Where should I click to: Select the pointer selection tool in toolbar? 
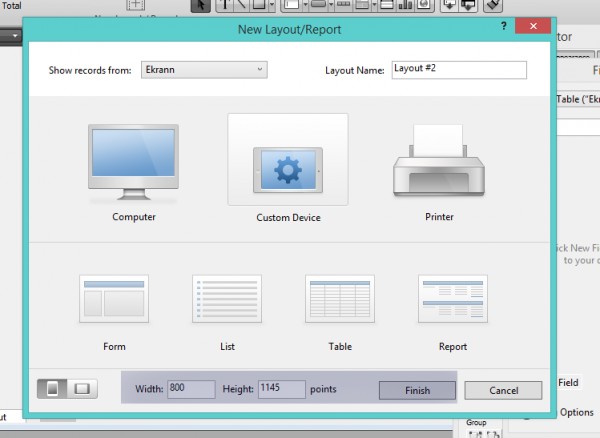click(201, 5)
